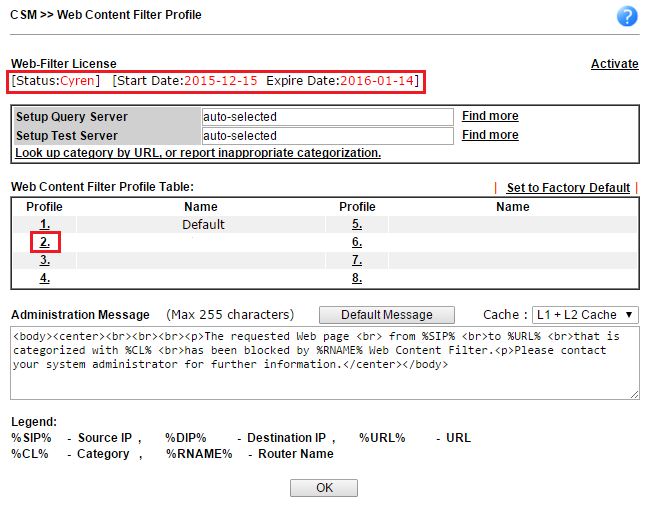The width and height of the screenshot is (652, 507).
Task: Click the Activate license link
Action: [x=615, y=64]
